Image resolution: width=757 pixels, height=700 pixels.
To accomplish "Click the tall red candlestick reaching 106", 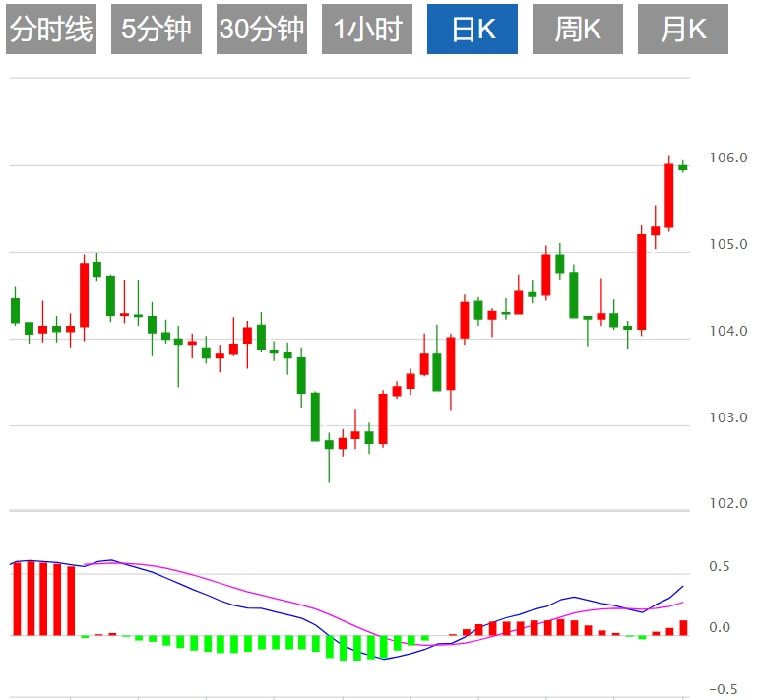I will (x=668, y=195).
